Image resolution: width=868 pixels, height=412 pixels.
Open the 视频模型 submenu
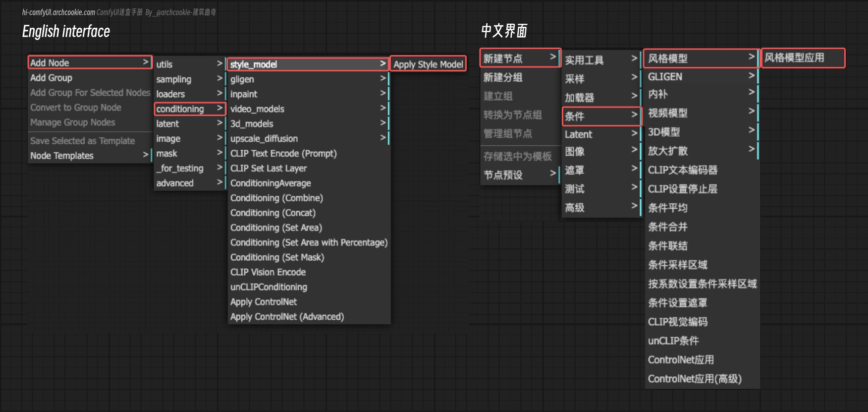(x=701, y=113)
